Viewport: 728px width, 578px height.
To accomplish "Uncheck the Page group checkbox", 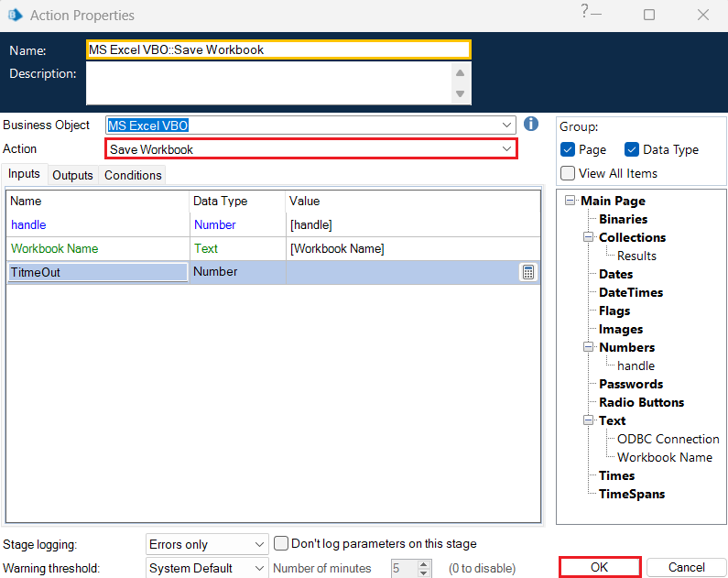I will (568, 149).
